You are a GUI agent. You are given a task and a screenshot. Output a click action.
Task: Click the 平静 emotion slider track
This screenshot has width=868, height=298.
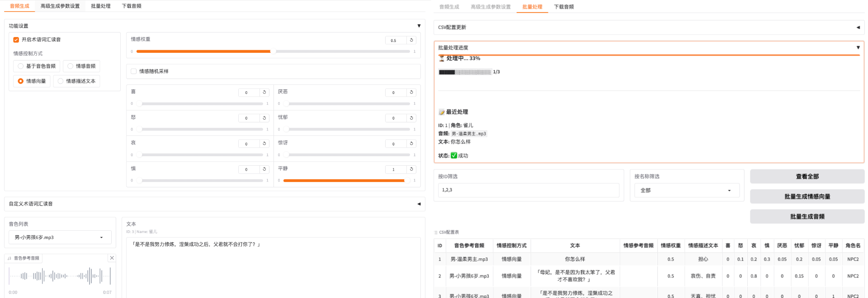pyautogui.click(x=347, y=181)
